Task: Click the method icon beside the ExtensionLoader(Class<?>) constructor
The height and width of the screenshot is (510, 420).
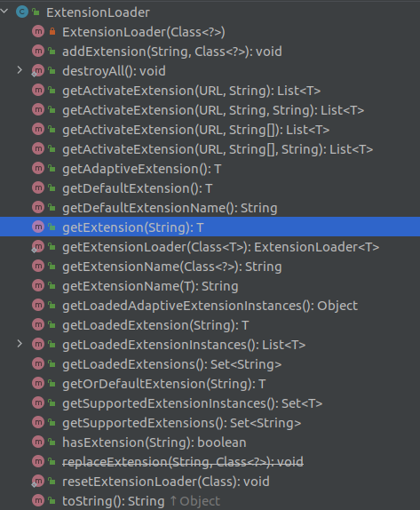Action: pyautogui.click(x=38, y=32)
